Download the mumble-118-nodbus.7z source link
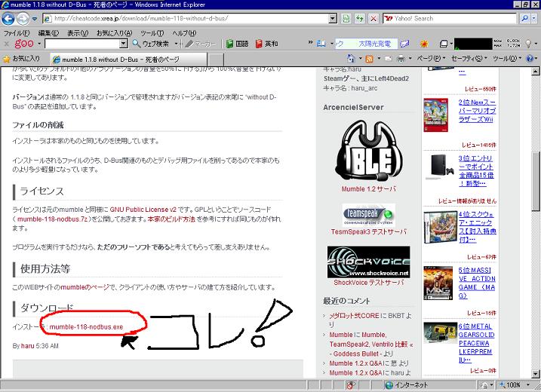This screenshot has height=392, width=541. point(53,219)
